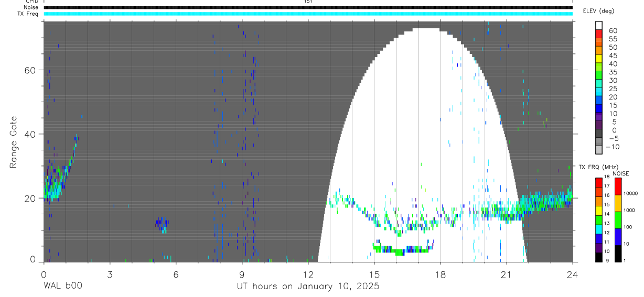
Task: Click the x-axis tick label '15'
Action: coord(374,274)
